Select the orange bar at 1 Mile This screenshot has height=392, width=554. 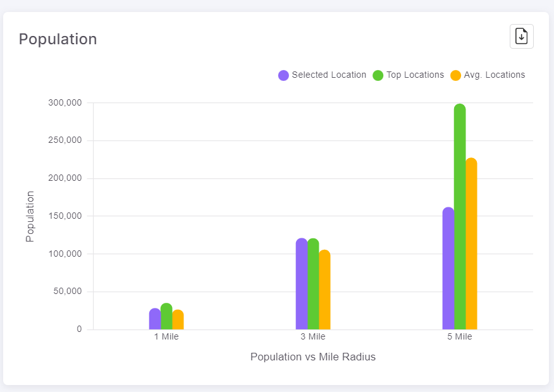click(x=178, y=320)
